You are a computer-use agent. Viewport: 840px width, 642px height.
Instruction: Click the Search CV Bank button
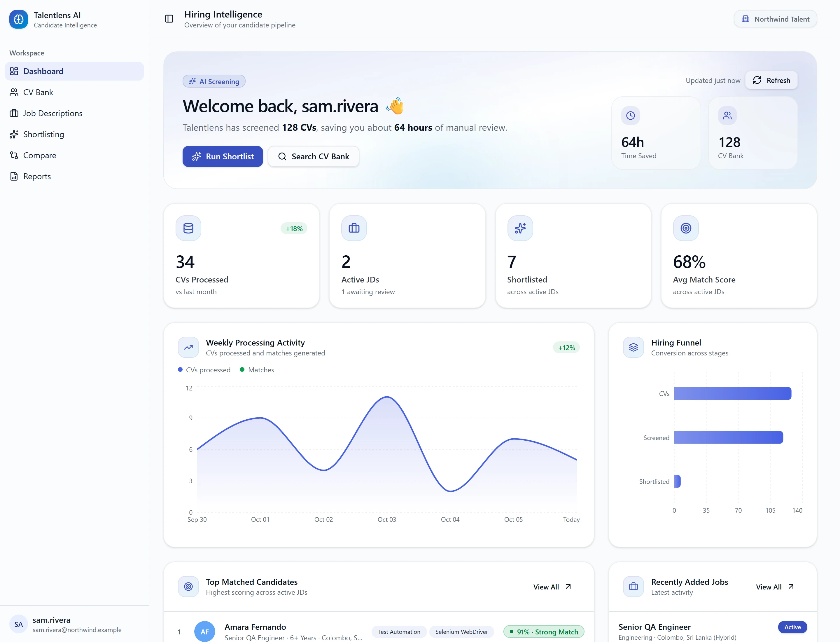click(x=313, y=156)
